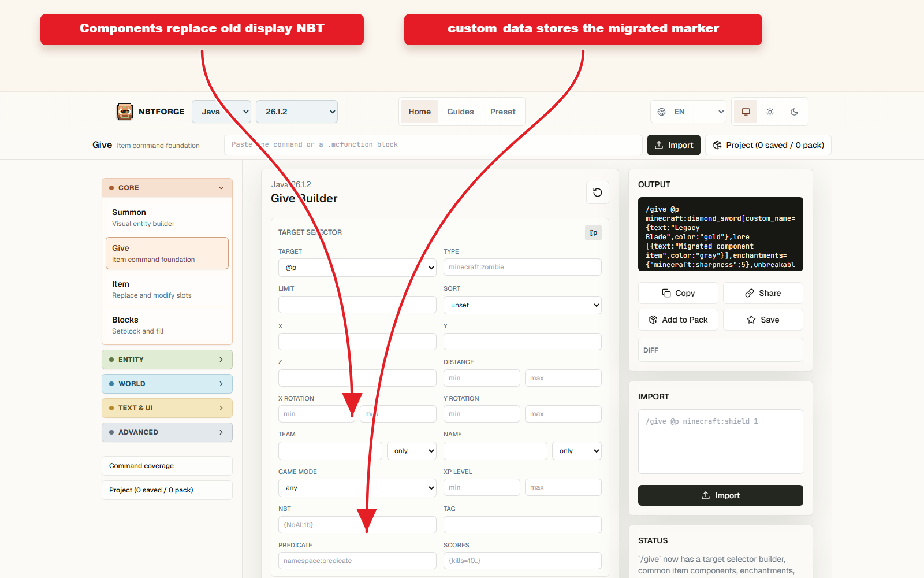This screenshot has width=924, height=578.
Task: Click the TAG input field
Action: pyautogui.click(x=523, y=525)
